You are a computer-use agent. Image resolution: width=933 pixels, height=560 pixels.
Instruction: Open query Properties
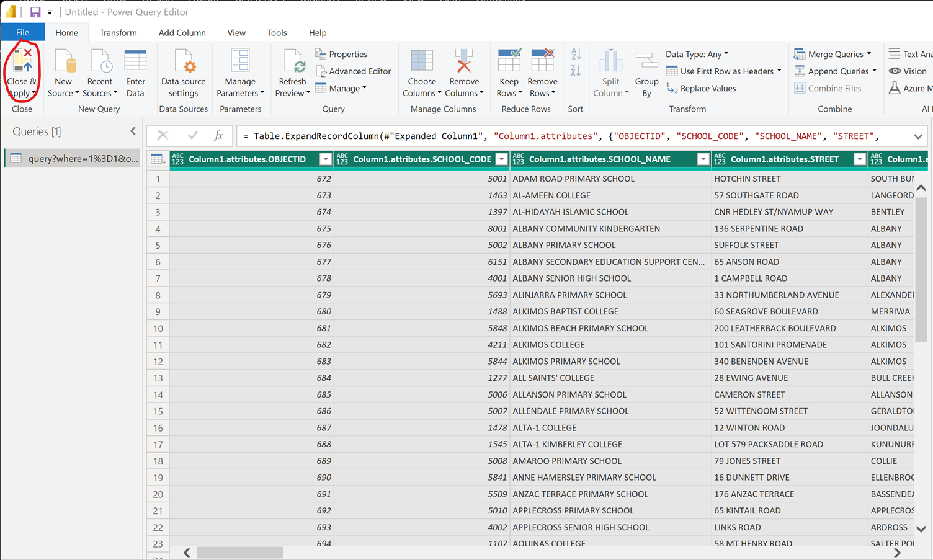click(341, 54)
